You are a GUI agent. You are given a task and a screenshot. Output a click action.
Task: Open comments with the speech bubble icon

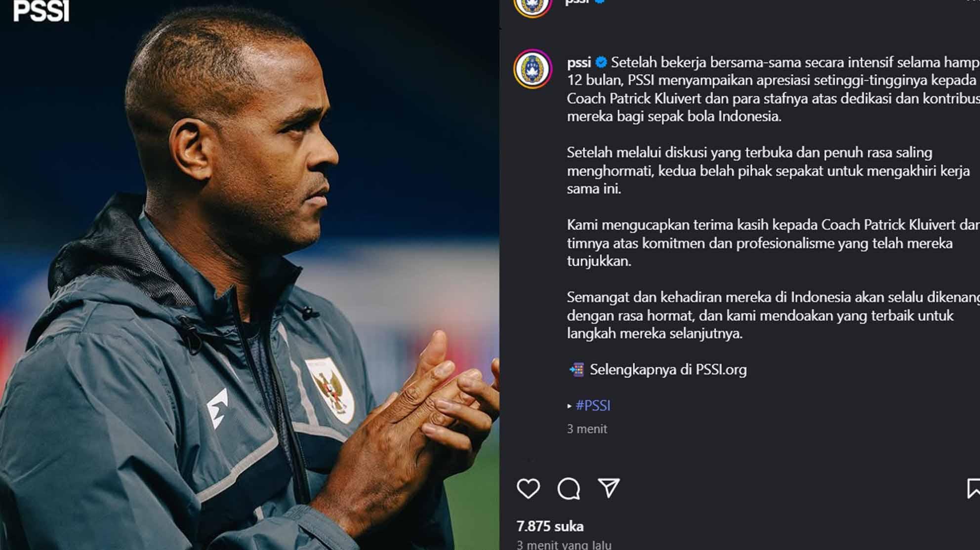tap(569, 489)
